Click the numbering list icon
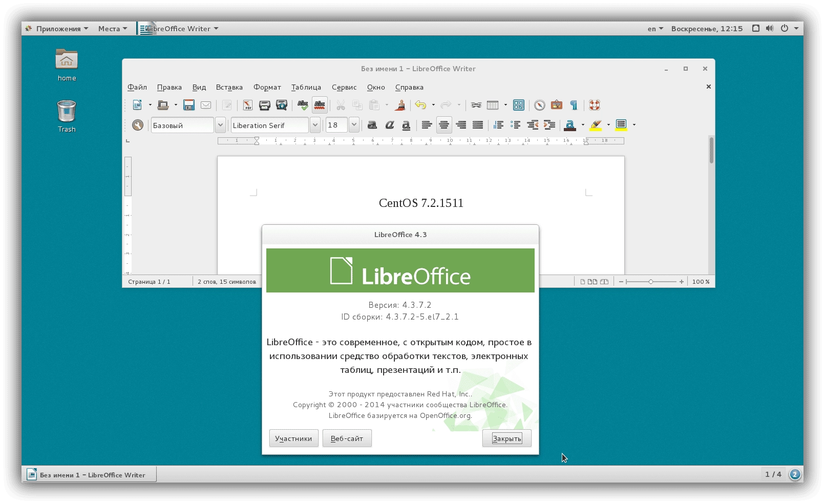 498,125
